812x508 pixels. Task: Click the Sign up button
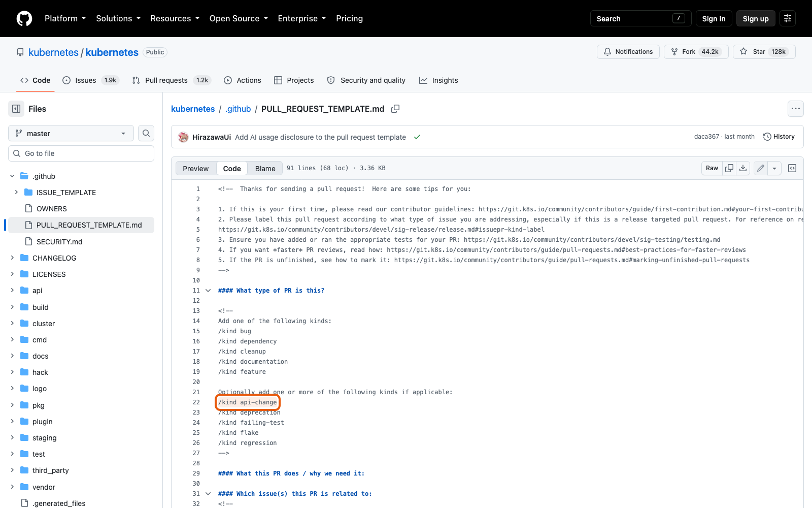tap(756, 18)
